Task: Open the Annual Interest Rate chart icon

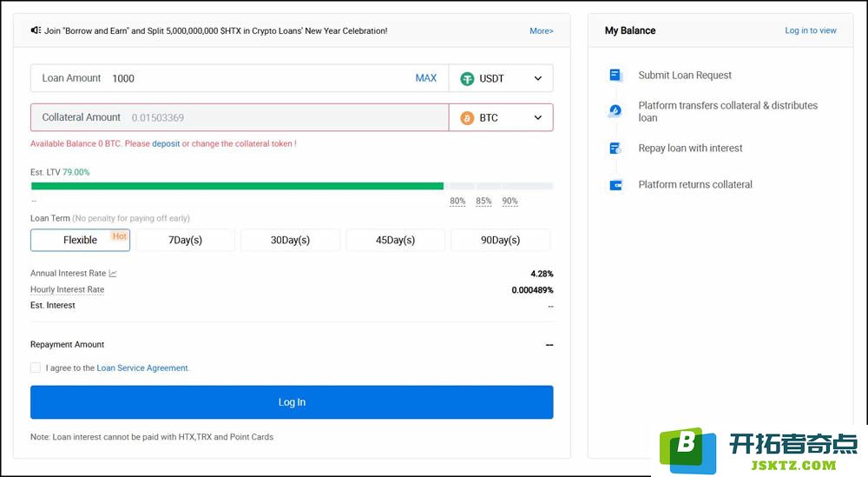Action: point(113,273)
